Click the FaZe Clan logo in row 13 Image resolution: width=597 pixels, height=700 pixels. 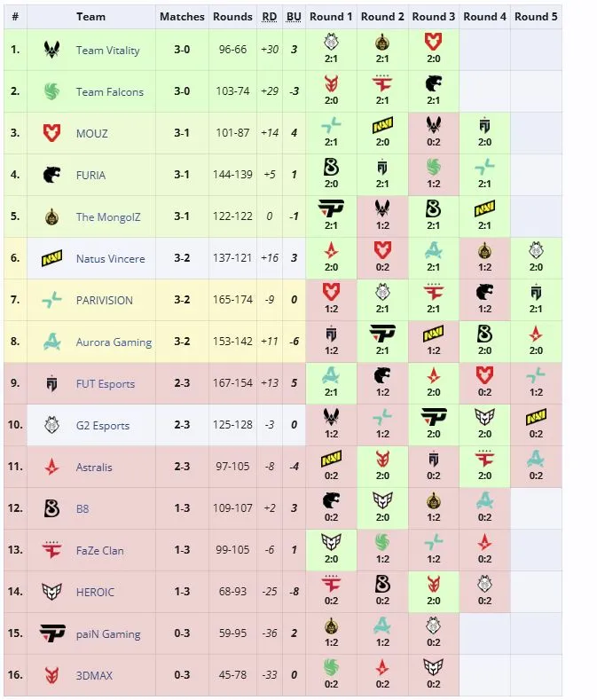click(x=51, y=549)
